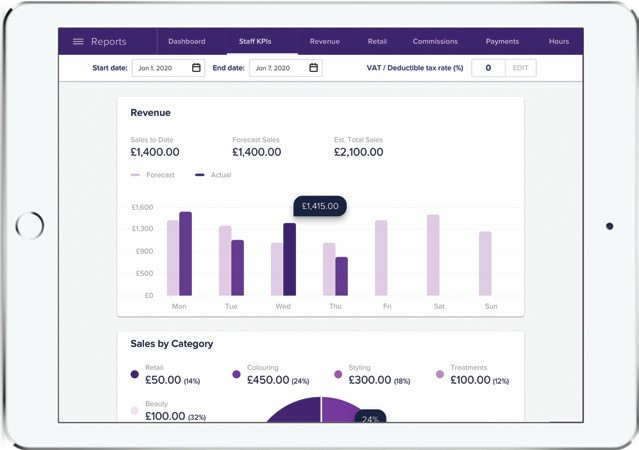Click the Forecast Sales £1,400.00 value

pos(257,152)
